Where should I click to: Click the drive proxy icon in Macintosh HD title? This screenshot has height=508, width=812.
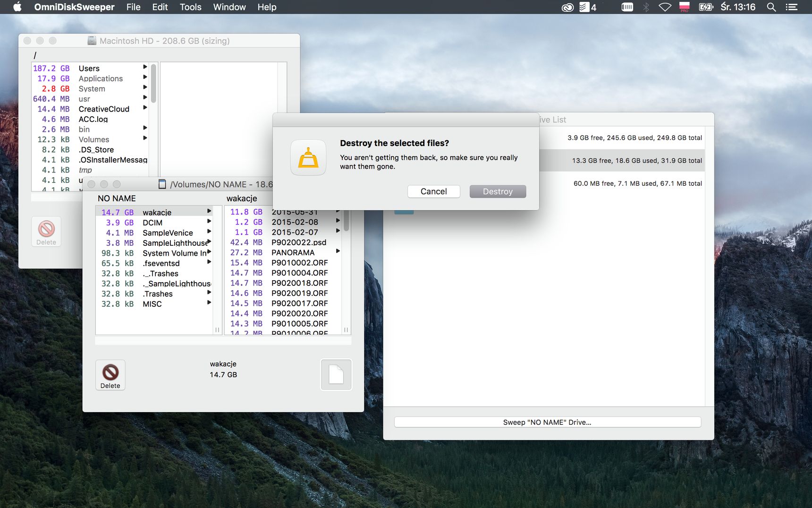[92, 41]
